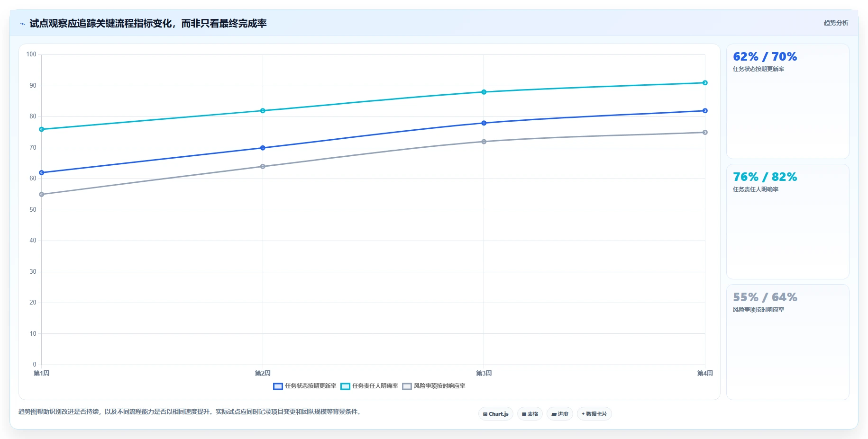
Task: Click the trend icon beside the chart title
Action: [x=22, y=24]
